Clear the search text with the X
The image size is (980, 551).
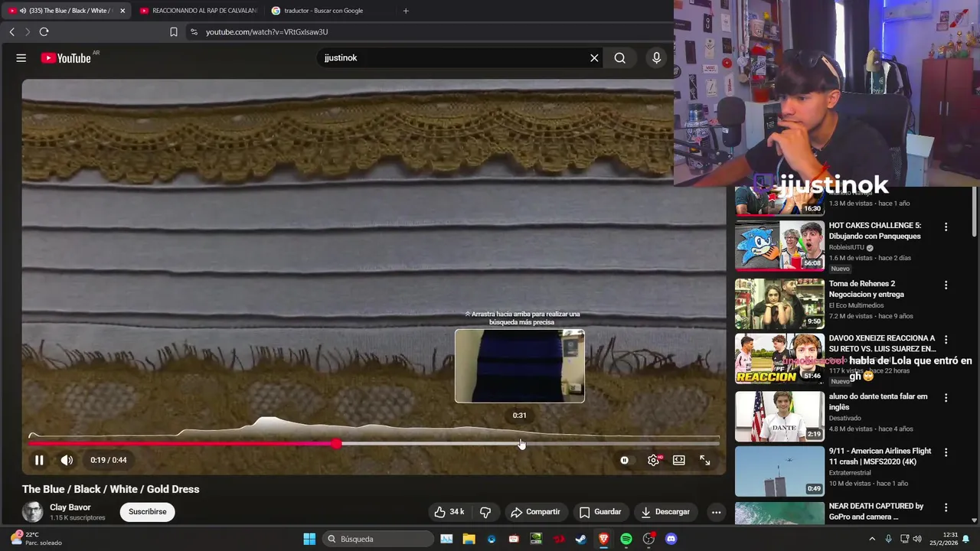[x=594, y=58]
